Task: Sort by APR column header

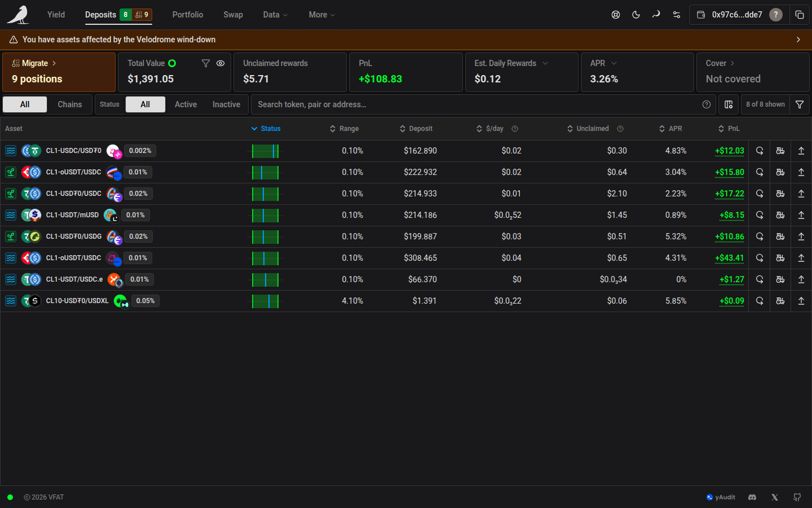Action: point(670,129)
